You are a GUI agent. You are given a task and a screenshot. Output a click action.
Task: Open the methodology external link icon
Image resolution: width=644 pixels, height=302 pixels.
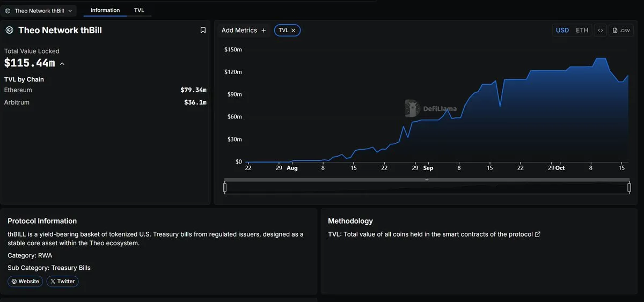tap(538, 234)
